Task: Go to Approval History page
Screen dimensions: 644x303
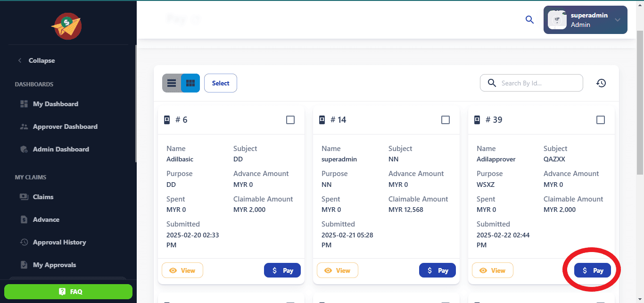Action: (59, 242)
